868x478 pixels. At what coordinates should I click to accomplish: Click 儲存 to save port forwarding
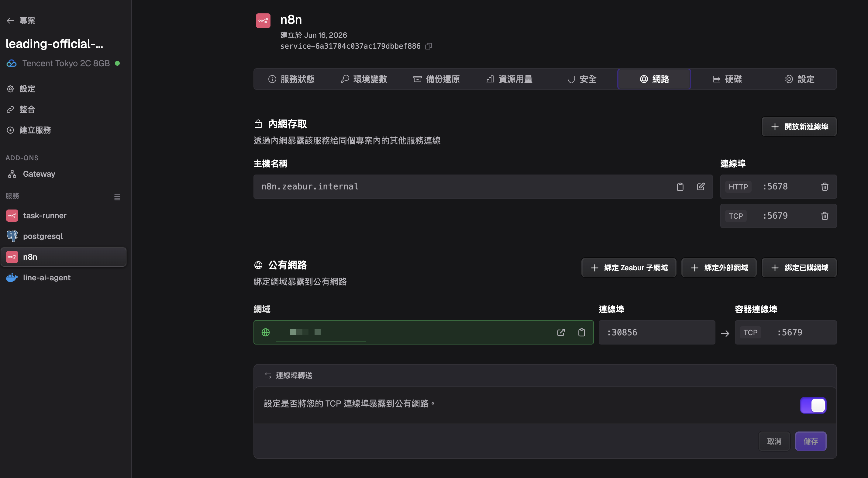pos(810,441)
